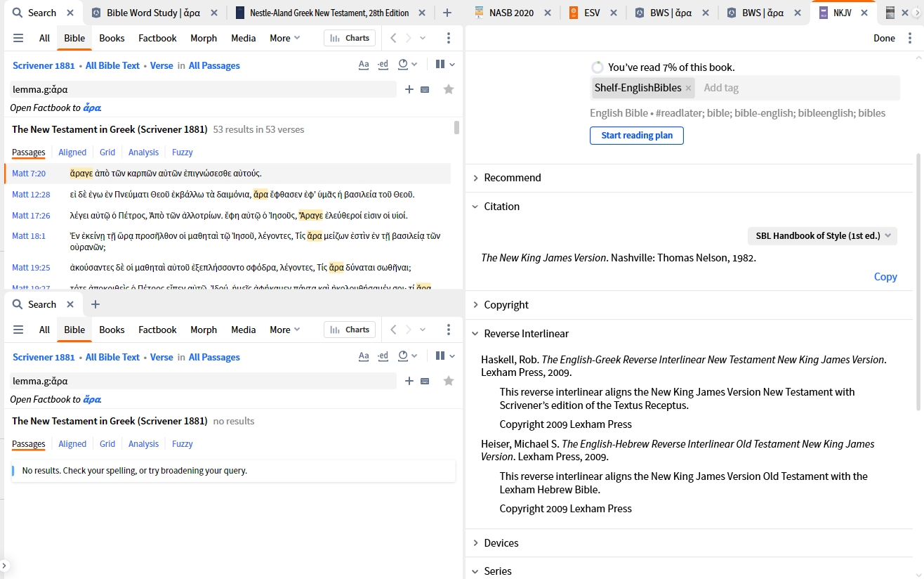Open the panel layout dropdown in upper search panel
This screenshot has height=579, width=924.
tap(445, 65)
